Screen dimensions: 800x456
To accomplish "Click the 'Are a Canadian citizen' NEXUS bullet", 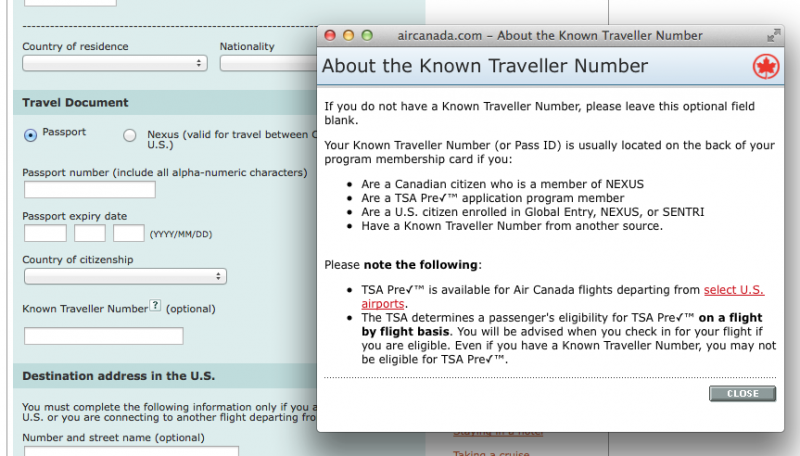I will point(503,184).
